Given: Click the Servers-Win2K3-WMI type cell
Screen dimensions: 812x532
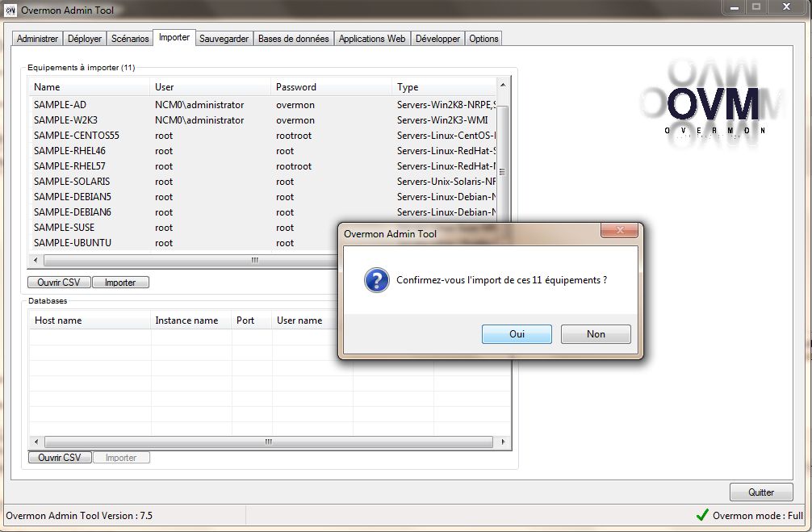Looking at the screenshot, I should tap(442, 120).
